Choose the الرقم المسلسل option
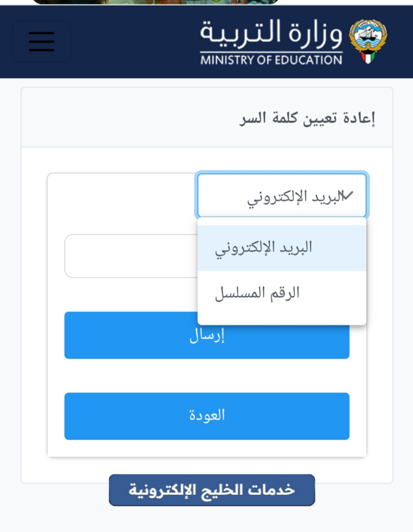The height and width of the screenshot is (532, 413). point(282,293)
